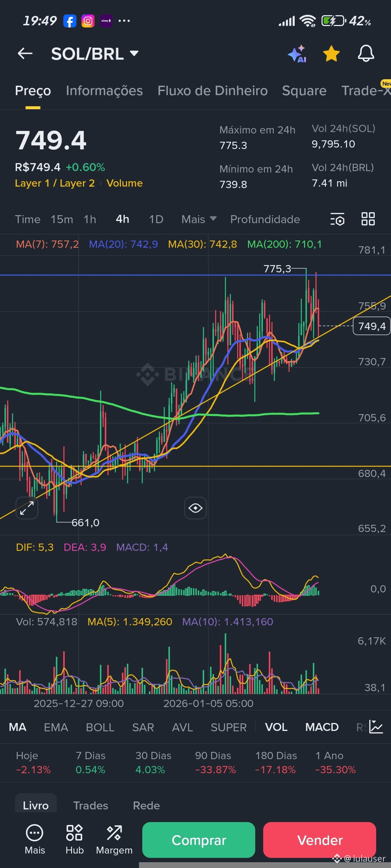
Task: Toggle the SUPER indicator
Action: (228, 727)
